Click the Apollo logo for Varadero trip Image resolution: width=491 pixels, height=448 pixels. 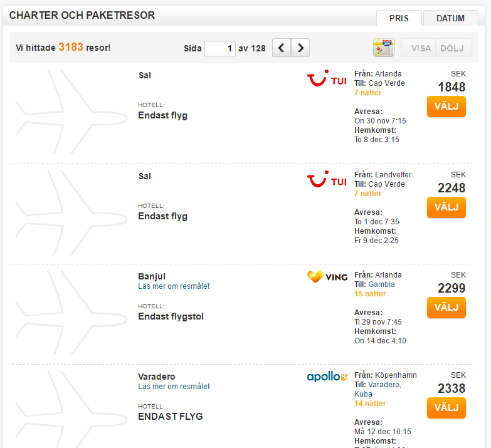[327, 377]
